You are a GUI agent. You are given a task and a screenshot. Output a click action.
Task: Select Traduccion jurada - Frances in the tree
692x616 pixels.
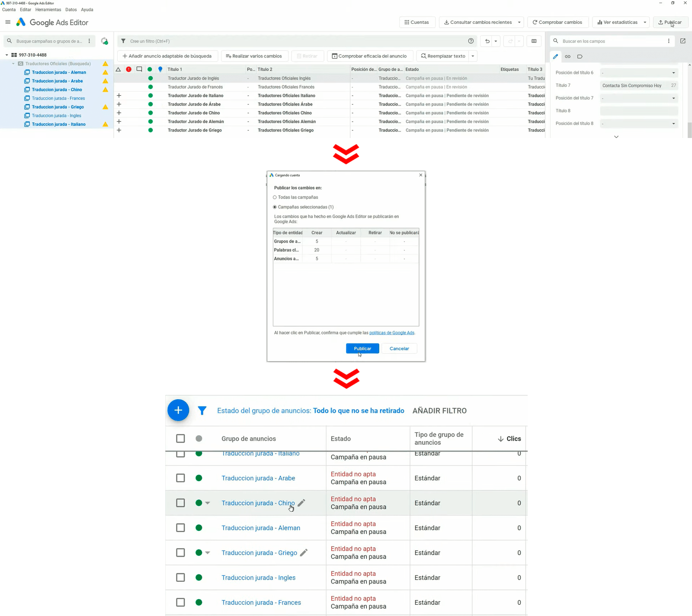(x=58, y=98)
